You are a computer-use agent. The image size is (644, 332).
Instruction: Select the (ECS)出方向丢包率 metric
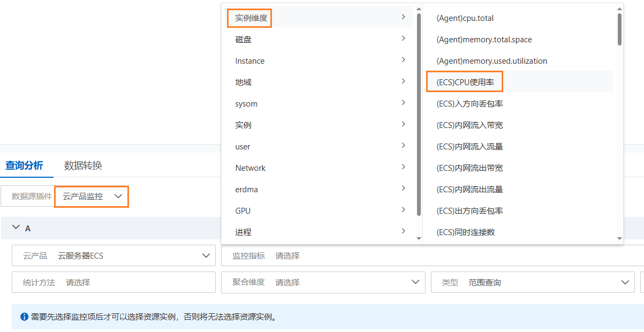519,211
